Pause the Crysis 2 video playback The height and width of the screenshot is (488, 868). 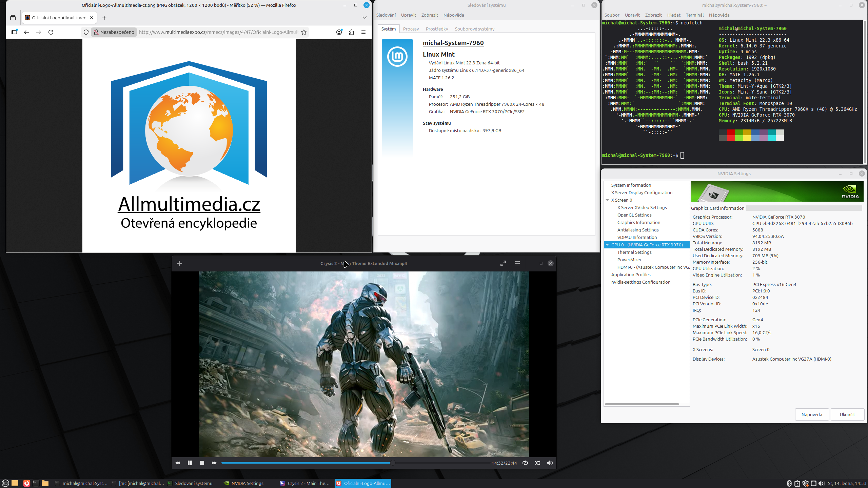pyautogui.click(x=190, y=463)
